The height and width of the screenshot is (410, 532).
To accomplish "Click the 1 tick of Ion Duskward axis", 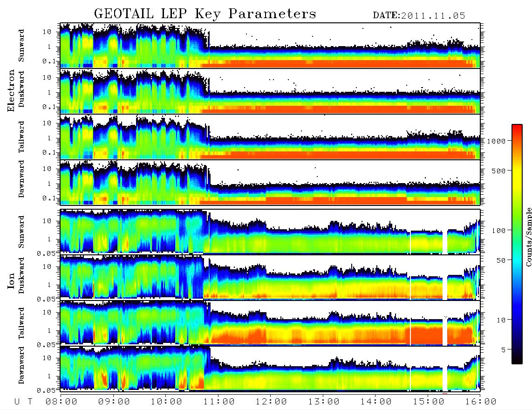I will (49, 285).
